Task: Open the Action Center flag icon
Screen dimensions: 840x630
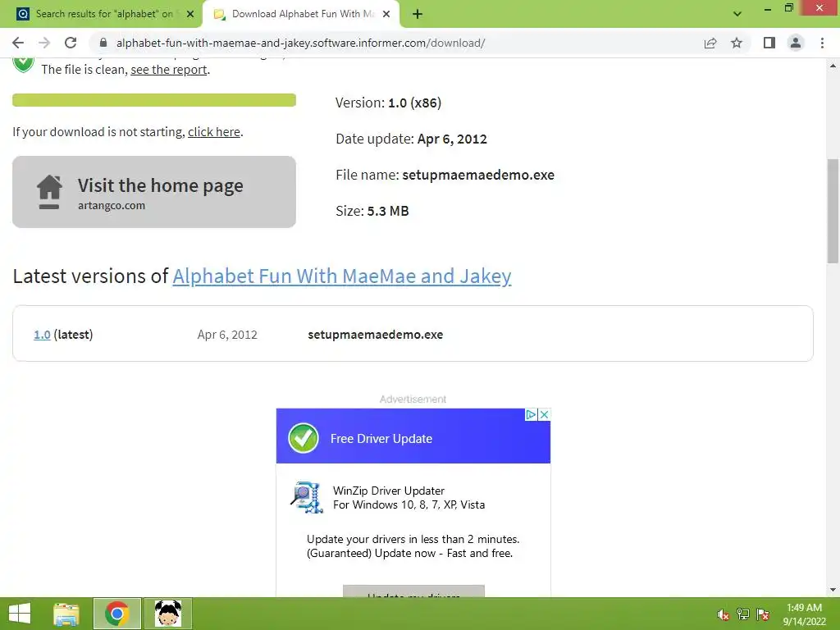Action: pos(763,614)
